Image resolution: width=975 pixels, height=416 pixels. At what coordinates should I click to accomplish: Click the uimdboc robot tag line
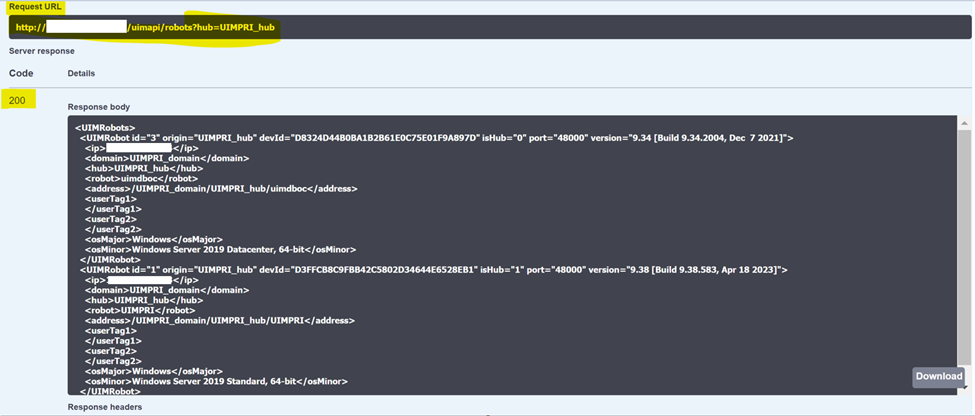tap(136, 178)
